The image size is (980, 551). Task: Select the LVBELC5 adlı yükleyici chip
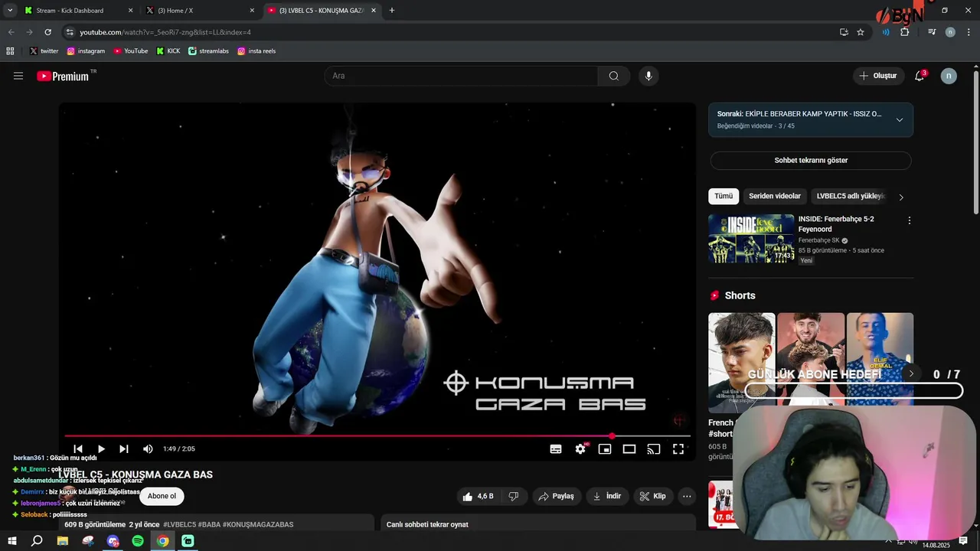[x=851, y=196]
